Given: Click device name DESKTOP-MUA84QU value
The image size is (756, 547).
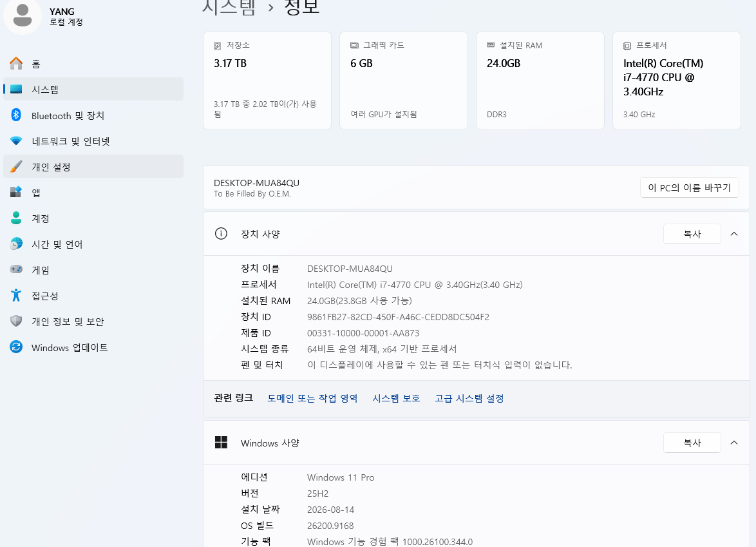Looking at the screenshot, I should coord(350,269).
